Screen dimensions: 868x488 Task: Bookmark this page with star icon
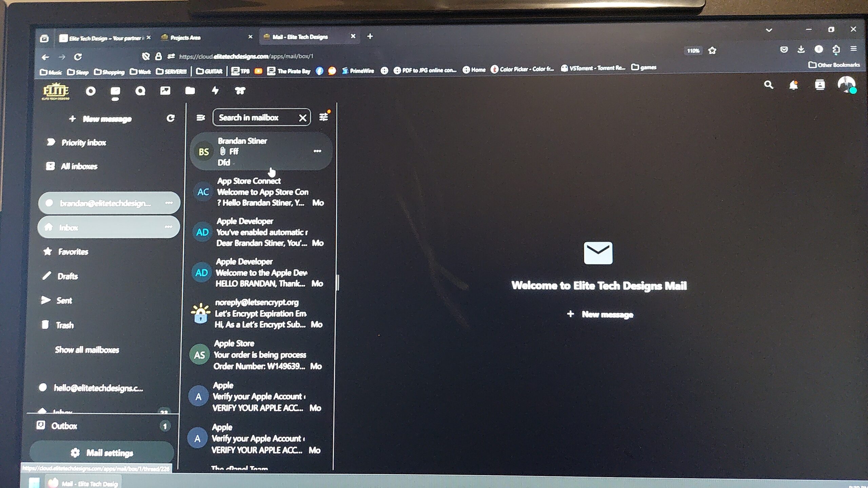pyautogui.click(x=712, y=50)
